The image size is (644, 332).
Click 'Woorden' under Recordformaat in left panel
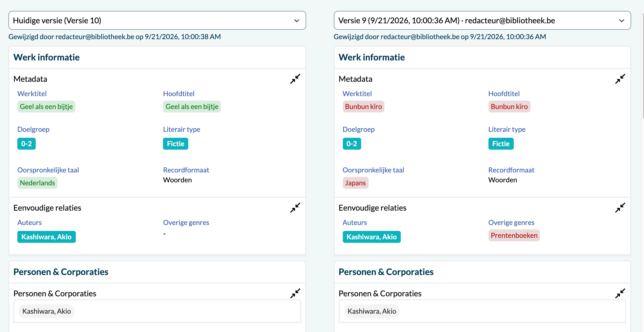coord(178,180)
